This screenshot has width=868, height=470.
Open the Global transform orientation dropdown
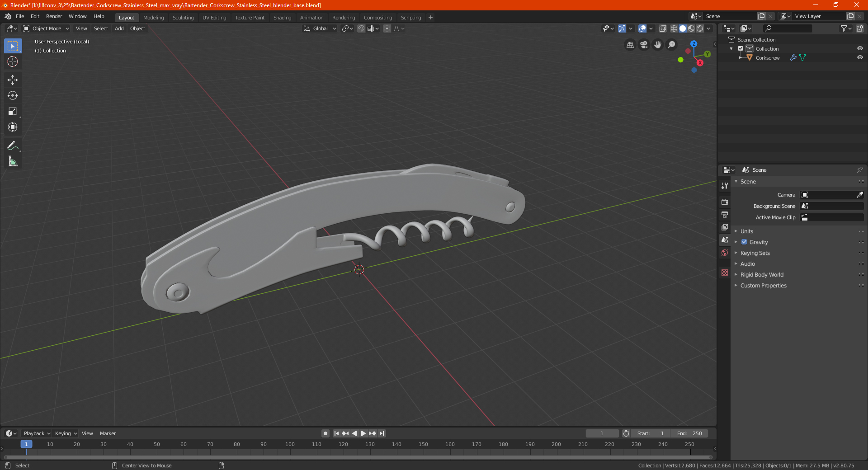click(320, 28)
